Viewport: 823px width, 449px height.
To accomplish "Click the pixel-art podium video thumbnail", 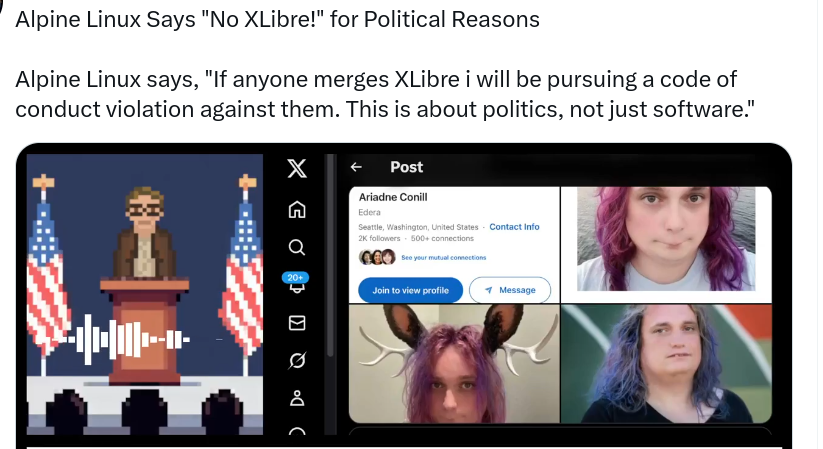I will point(145,294).
